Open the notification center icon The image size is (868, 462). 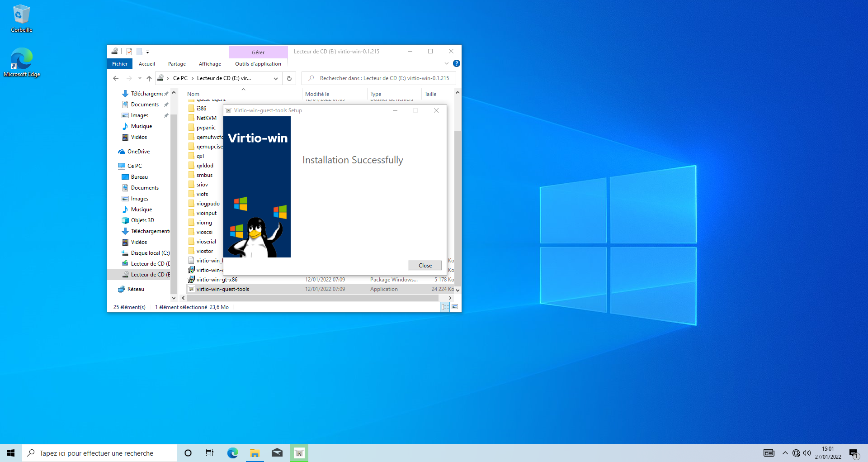click(x=854, y=453)
